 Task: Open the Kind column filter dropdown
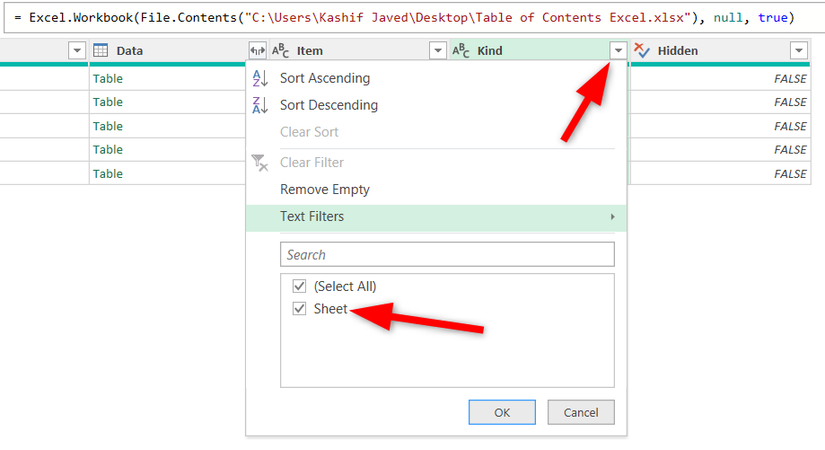(x=618, y=51)
